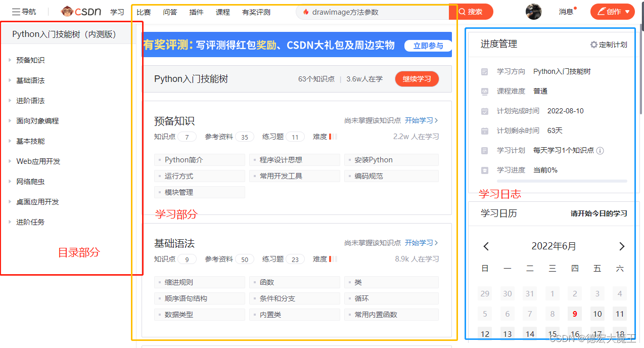
Task: Open the 常用内置函数 knowledge point
Action: (391, 315)
